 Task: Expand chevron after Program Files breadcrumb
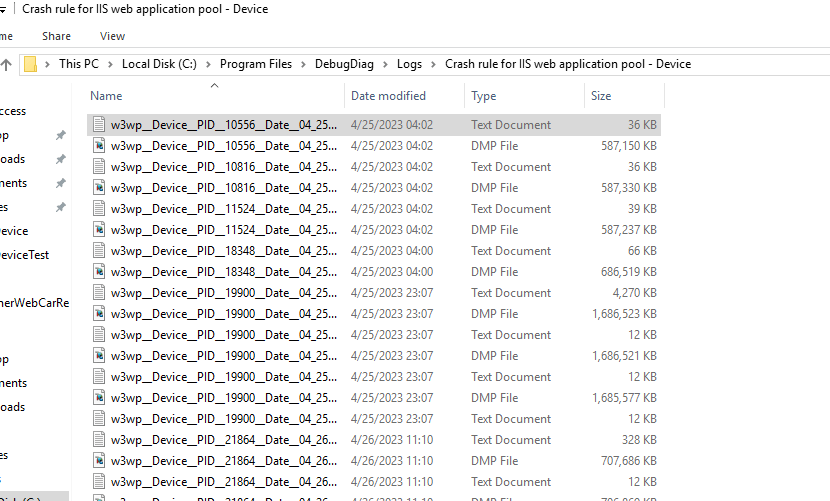[303, 64]
